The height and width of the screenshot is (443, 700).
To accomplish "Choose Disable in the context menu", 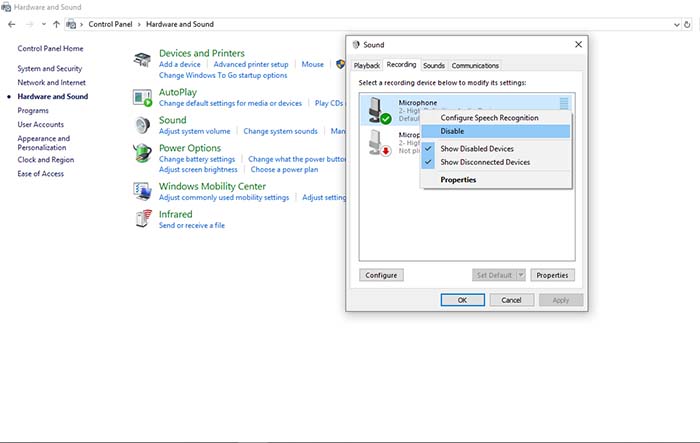I will pos(452,131).
